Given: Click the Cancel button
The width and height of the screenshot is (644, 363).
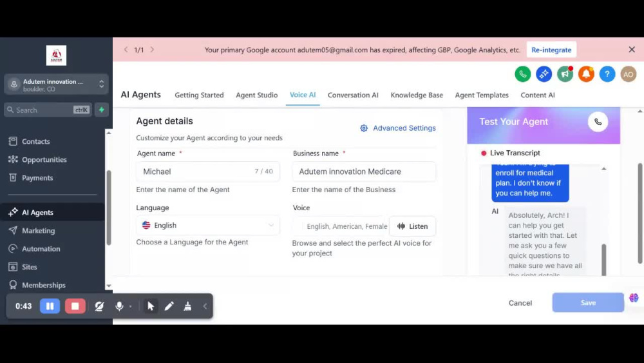Looking at the screenshot, I should pos(520,303).
